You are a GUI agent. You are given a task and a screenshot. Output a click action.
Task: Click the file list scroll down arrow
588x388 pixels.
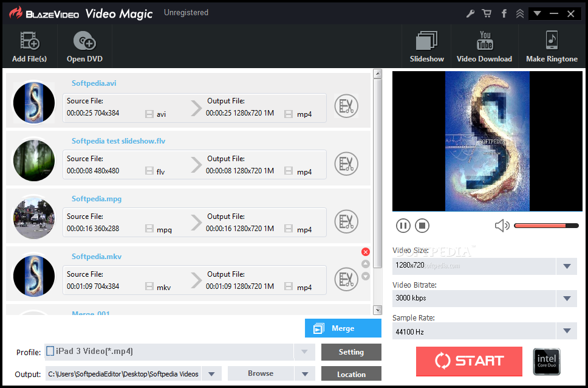pos(378,310)
